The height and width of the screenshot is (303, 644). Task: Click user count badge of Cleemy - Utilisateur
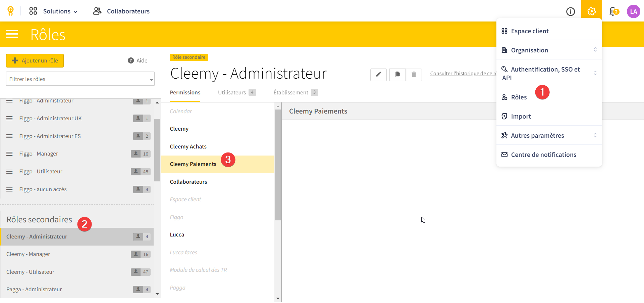tap(141, 272)
